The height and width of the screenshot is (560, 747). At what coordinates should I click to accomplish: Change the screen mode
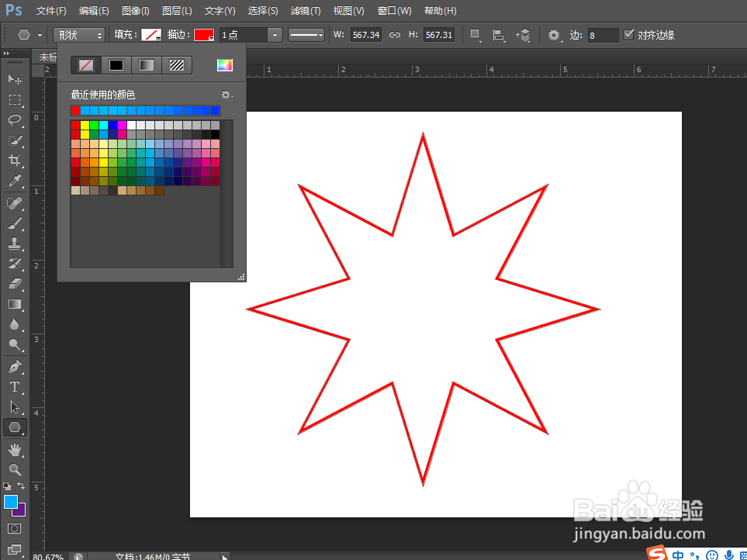click(x=15, y=549)
